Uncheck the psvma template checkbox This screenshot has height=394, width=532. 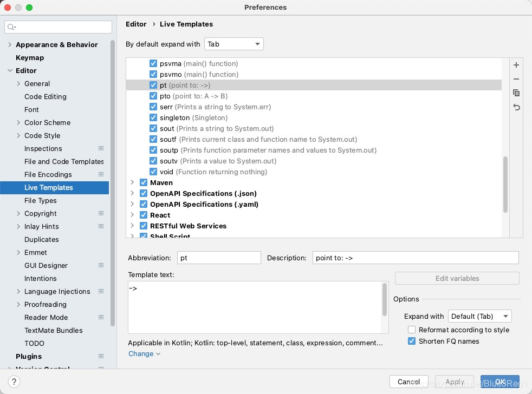pos(153,63)
